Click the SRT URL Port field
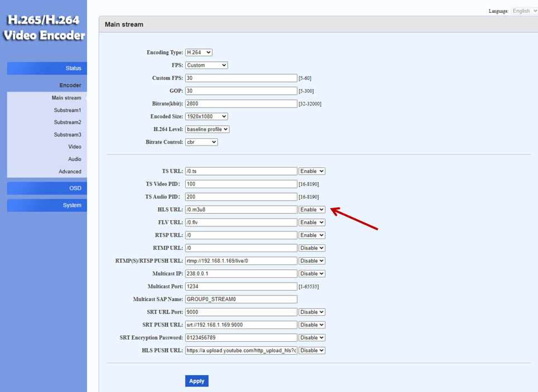Screen dimensions: 538x392 pyautogui.click(x=241, y=312)
